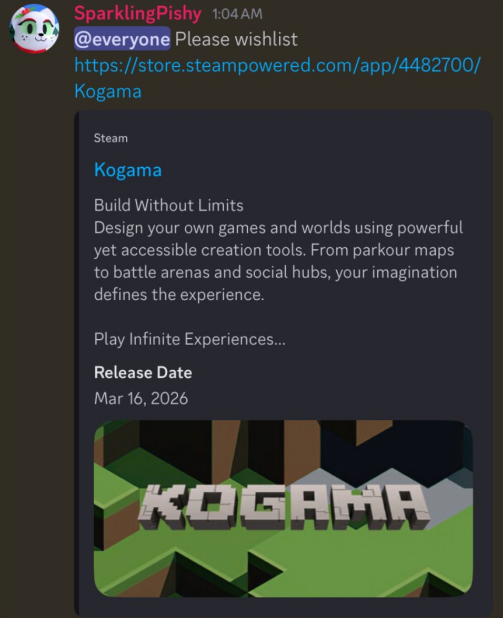Select the @everyone mention tag
The image size is (503, 618).
pos(122,39)
